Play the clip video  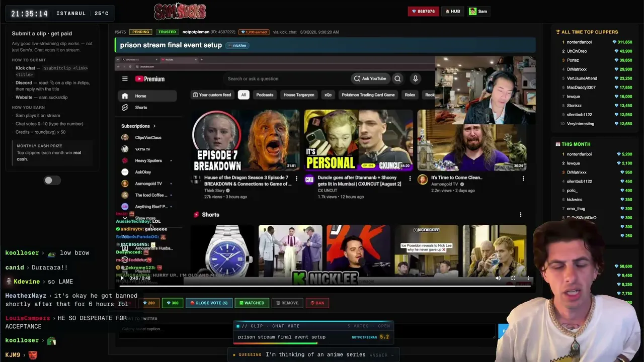[122, 278]
